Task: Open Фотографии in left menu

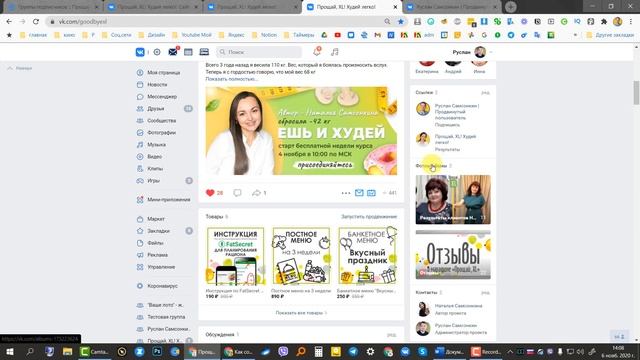Action: click(163, 133)
